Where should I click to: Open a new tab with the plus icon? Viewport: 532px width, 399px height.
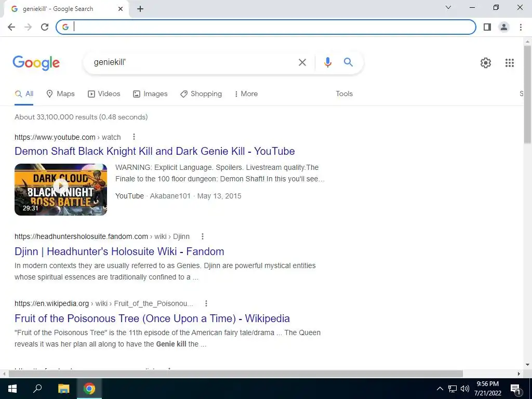point(140,9)
